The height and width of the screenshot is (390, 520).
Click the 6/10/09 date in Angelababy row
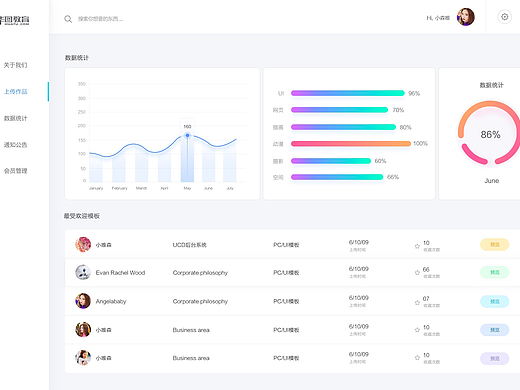click(x=359, y=298)
